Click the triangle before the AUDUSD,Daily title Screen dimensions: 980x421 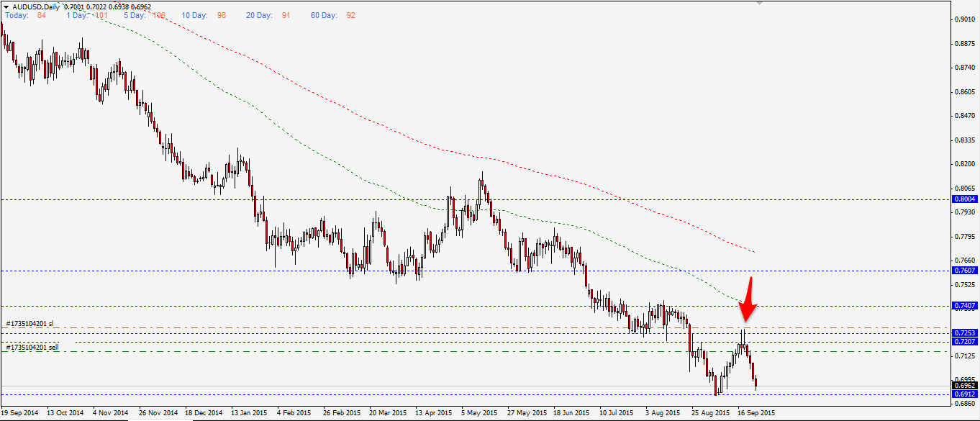(x=6, y=6)
